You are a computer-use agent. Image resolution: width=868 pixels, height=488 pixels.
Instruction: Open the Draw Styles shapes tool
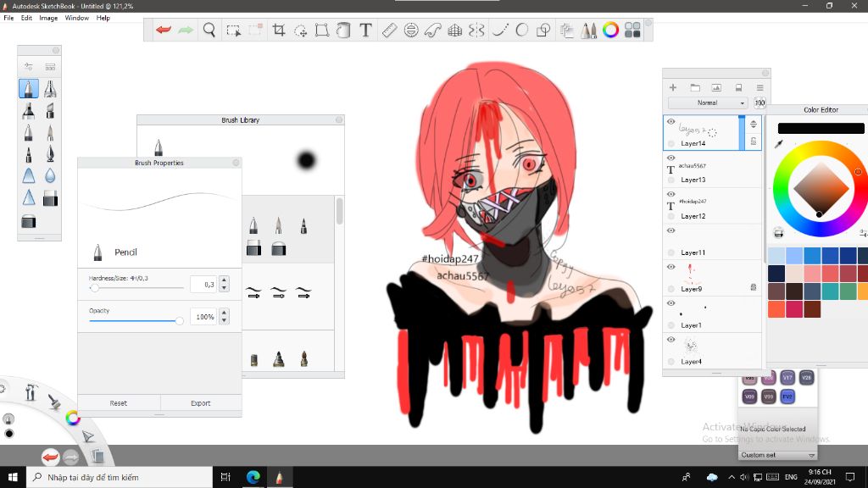coord(543,30)
